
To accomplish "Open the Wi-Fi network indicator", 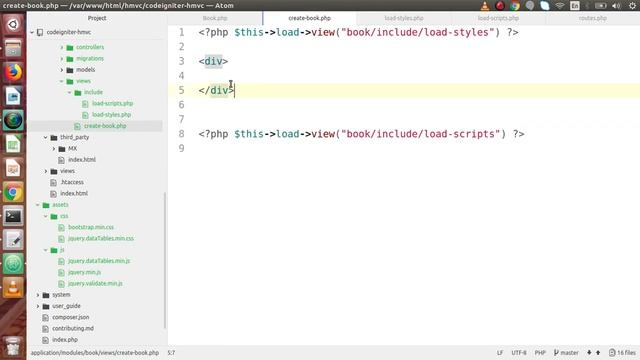I will point(560,6).
